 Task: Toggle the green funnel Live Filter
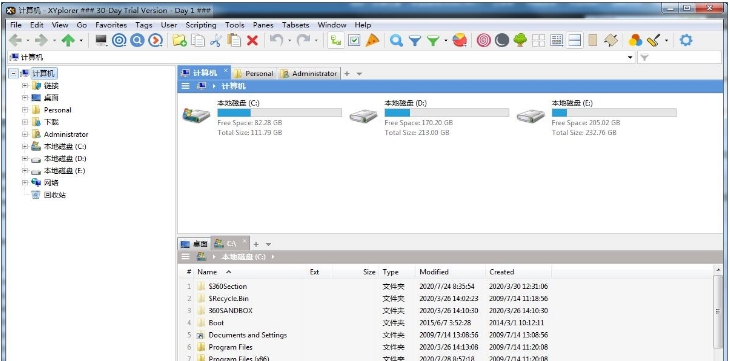click(433, 41)
